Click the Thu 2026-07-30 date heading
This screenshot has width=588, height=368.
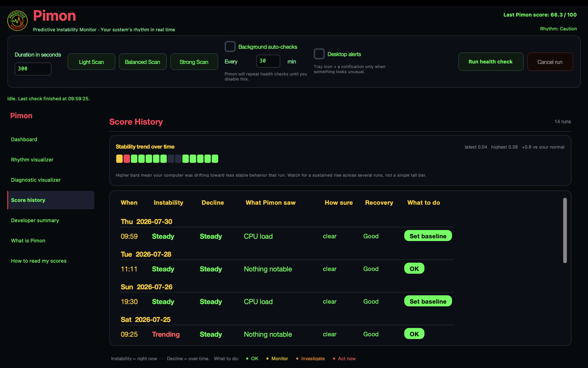pyautogui.click(x=147, y=222)
